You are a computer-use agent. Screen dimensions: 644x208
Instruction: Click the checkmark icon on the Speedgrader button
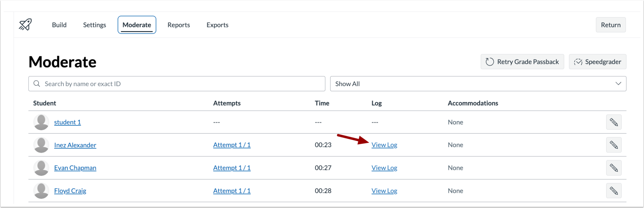click(579, 62)
